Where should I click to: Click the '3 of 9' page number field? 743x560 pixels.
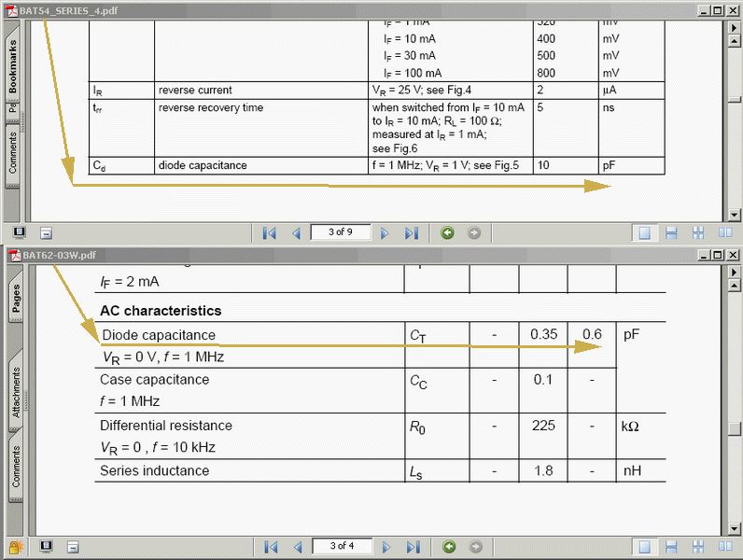point(340,232)
